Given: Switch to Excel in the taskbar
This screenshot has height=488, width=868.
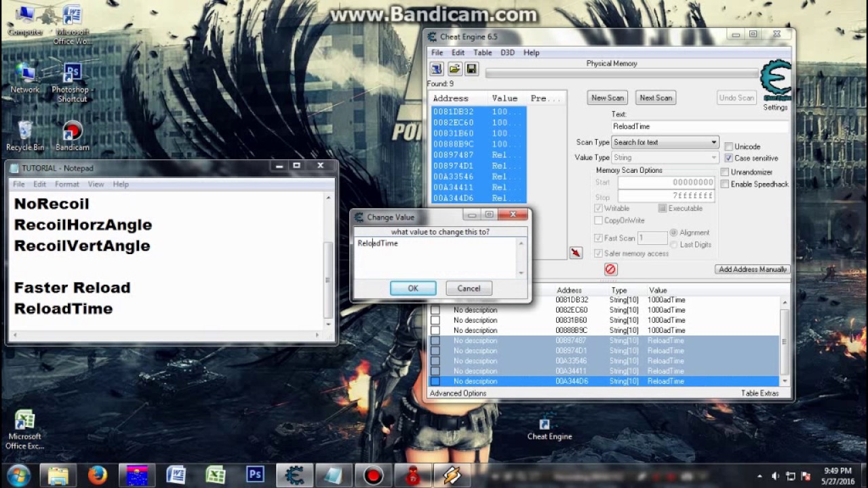Looking at the screenshot, I should click(x=216, y=475).
